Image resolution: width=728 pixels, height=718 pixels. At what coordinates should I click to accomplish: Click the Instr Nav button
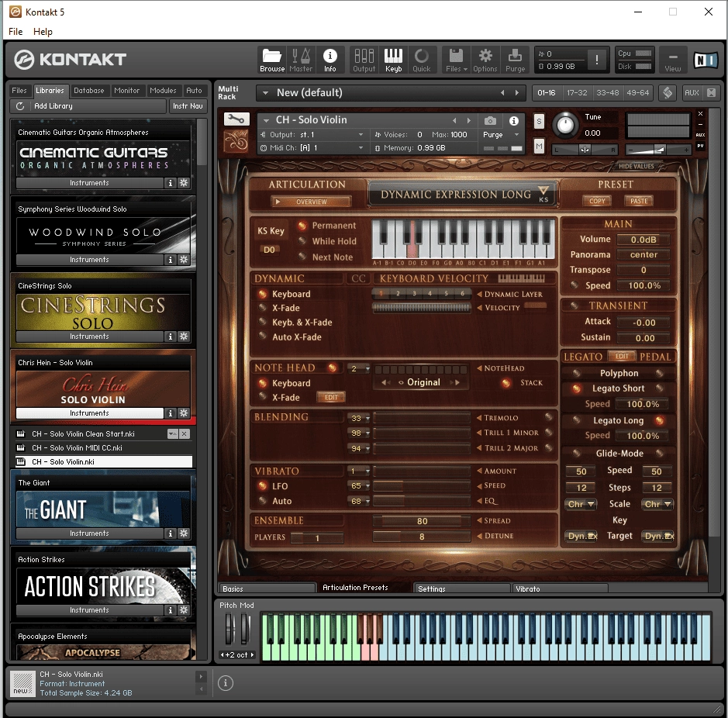188,106
